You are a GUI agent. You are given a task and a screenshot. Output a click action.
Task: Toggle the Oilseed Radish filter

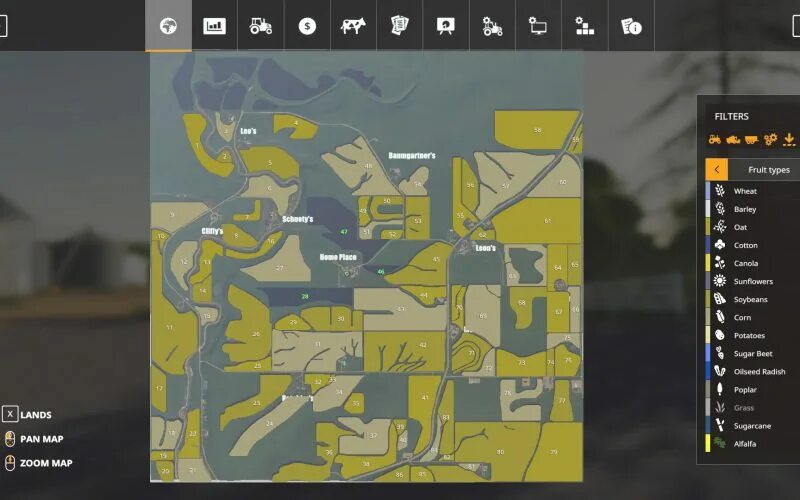(x=753, y=371)
